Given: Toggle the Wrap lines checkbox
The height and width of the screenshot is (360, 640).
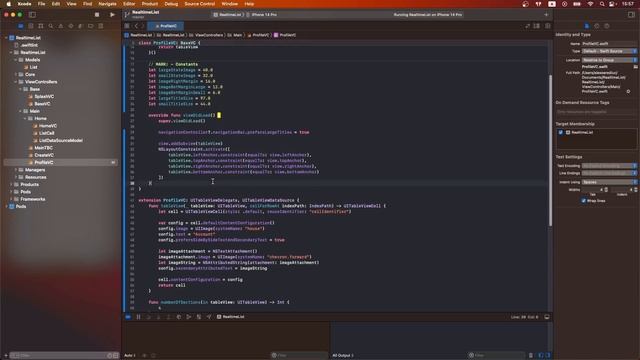Looking at the screenshot, I should 583,201.
